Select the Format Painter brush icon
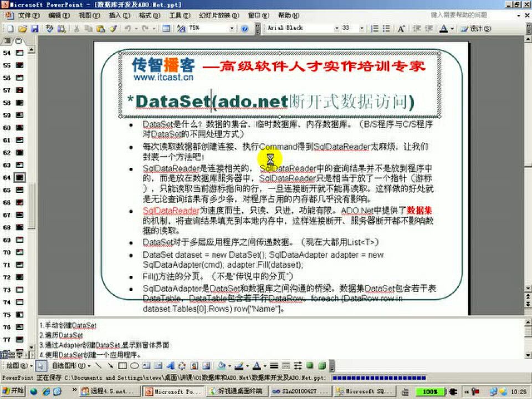Viewport: 532px width, 399px height. 112,28
